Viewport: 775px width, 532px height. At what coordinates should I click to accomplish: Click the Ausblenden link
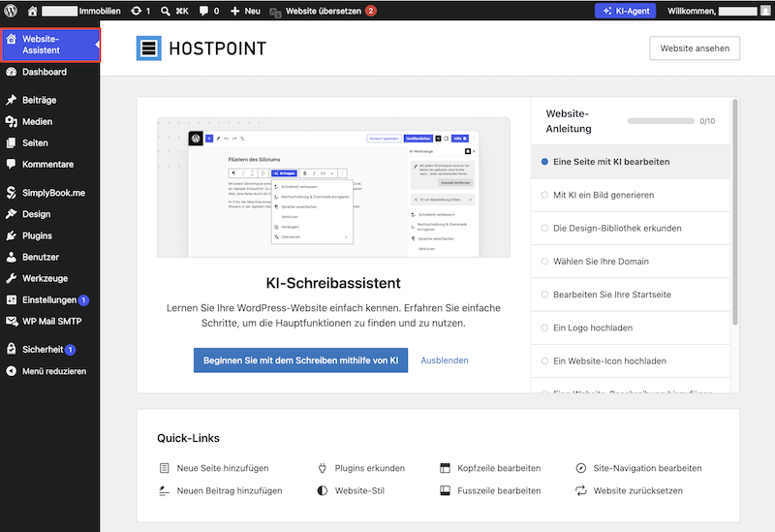(445, 360)
